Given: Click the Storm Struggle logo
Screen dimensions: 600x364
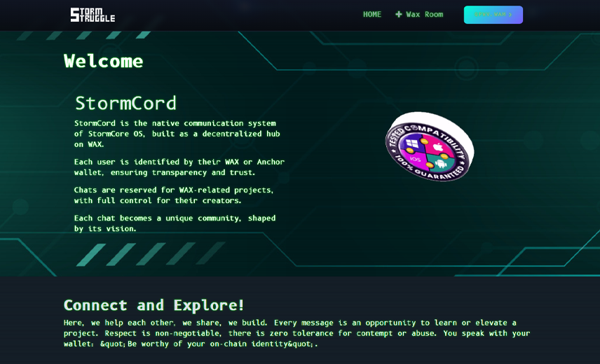Looking at the screenshot, I should pyautogui.click(x=92, y=15).
